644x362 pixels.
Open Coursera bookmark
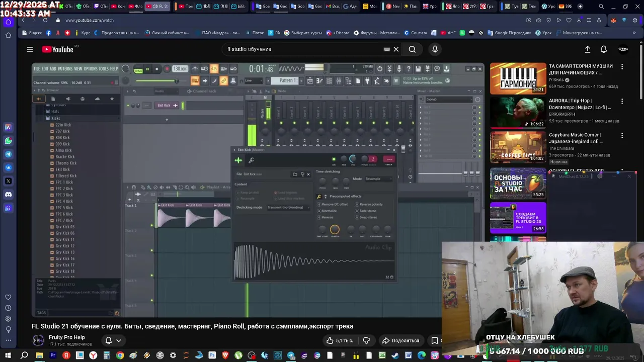click(416, 33)
